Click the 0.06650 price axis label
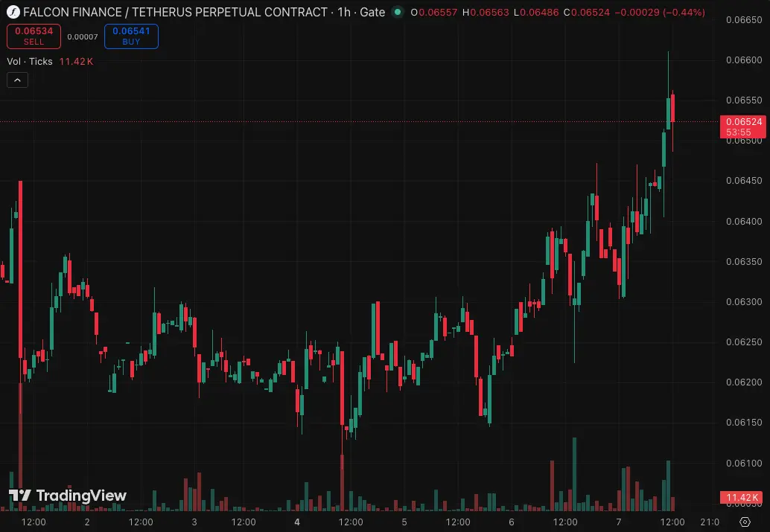770x532 pixels. 744,19
